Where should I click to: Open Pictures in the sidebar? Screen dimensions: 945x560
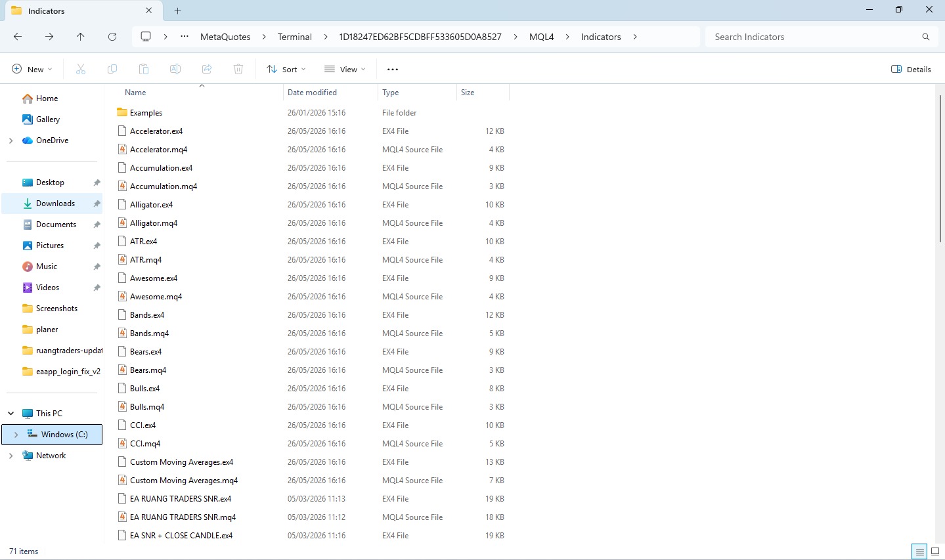[x=50, y=246]
